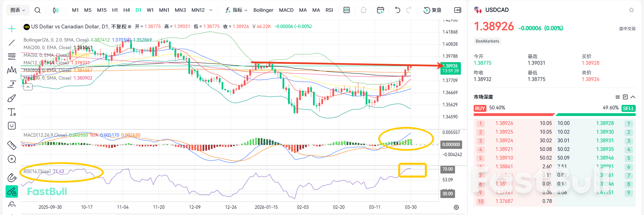Image resolution: width=644 pixels, height=215 pixels.
Task: Click the undo arrow in toolbar
Action: pyautogui.click(x=397, y=10)
